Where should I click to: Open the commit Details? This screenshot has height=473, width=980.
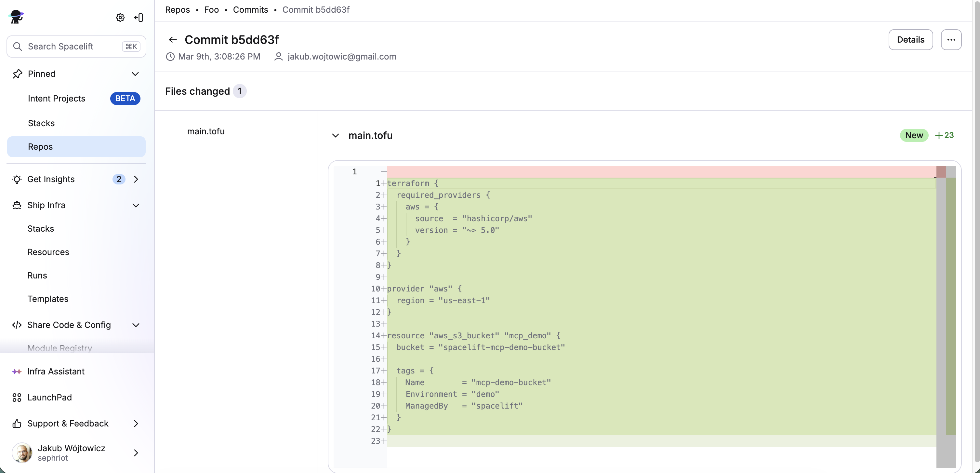click(x=910, y=40)
